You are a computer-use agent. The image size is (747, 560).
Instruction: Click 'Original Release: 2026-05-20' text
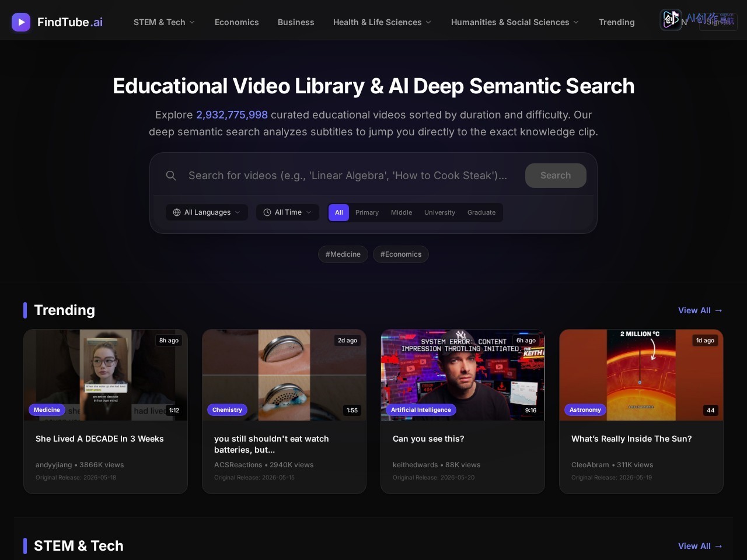point(434,477)
